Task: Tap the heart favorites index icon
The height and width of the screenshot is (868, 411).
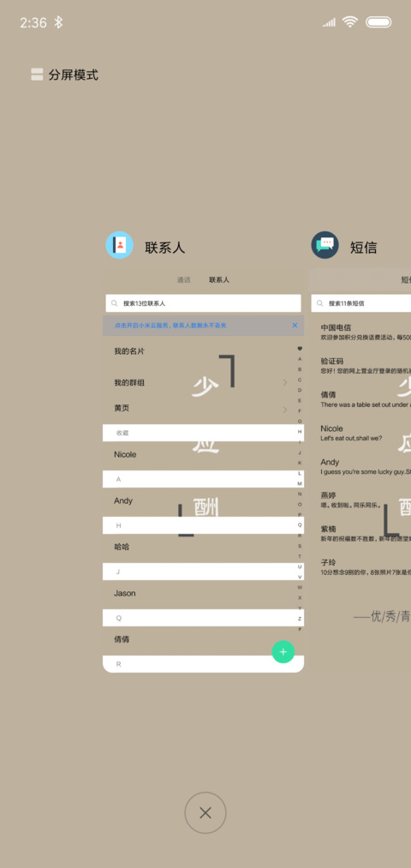Action: point(300,349)
